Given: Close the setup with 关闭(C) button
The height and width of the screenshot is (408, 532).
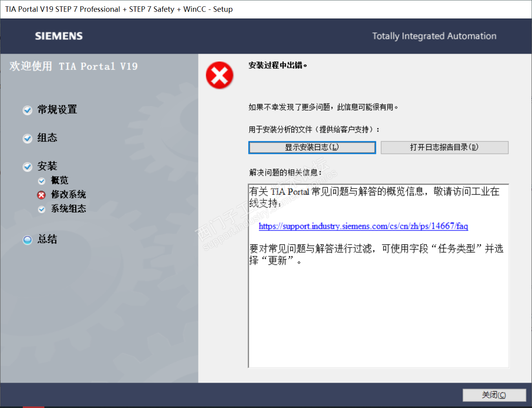Looking at the screenshot, I should (x=494, y=395).
